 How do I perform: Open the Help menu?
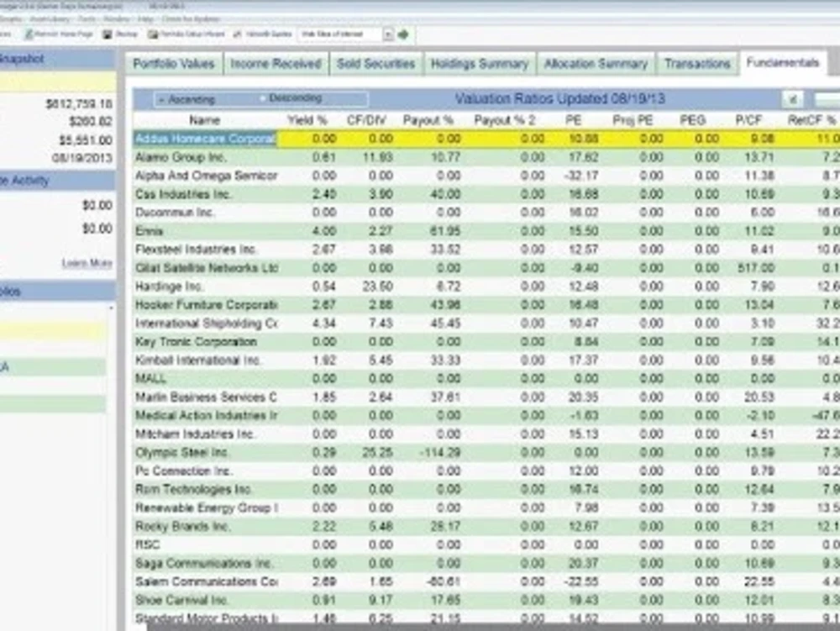(x=145, y=19)
